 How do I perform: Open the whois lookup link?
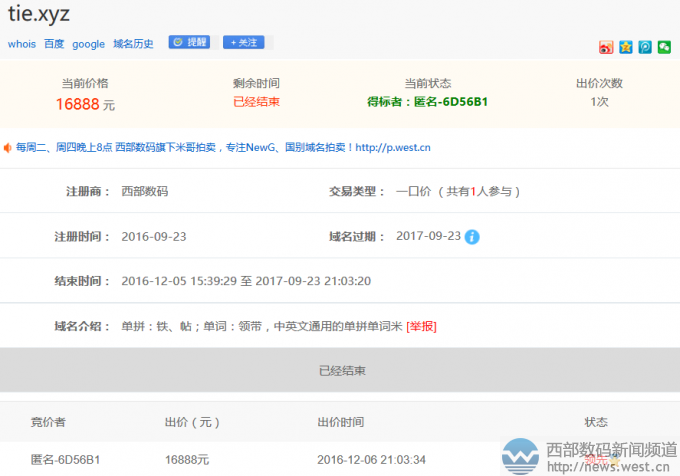point(21,44)
